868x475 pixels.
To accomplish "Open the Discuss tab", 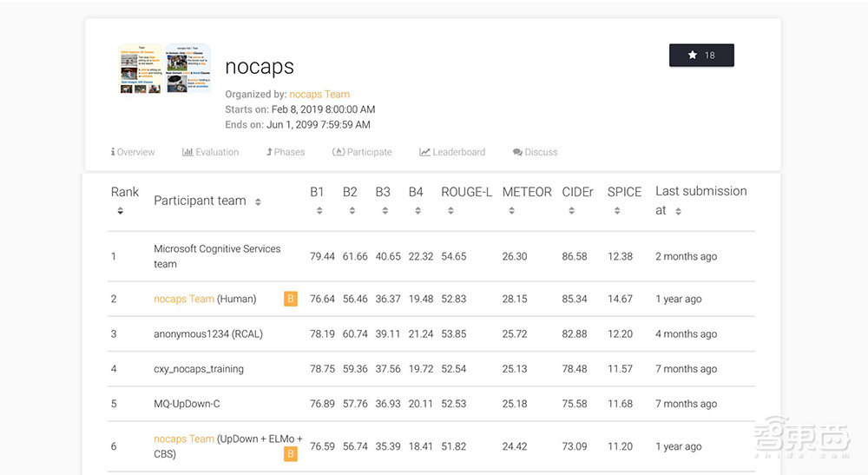I will [x=535, y=152].
